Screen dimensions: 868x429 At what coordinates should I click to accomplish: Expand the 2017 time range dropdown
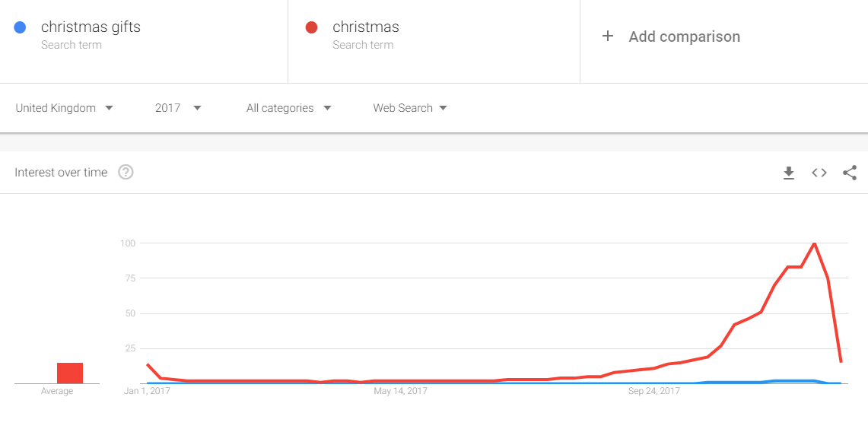(178, 108)
